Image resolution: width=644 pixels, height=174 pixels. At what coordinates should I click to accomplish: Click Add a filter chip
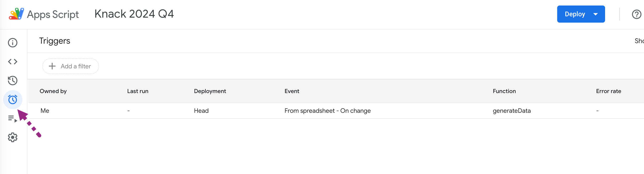[71, 66]
